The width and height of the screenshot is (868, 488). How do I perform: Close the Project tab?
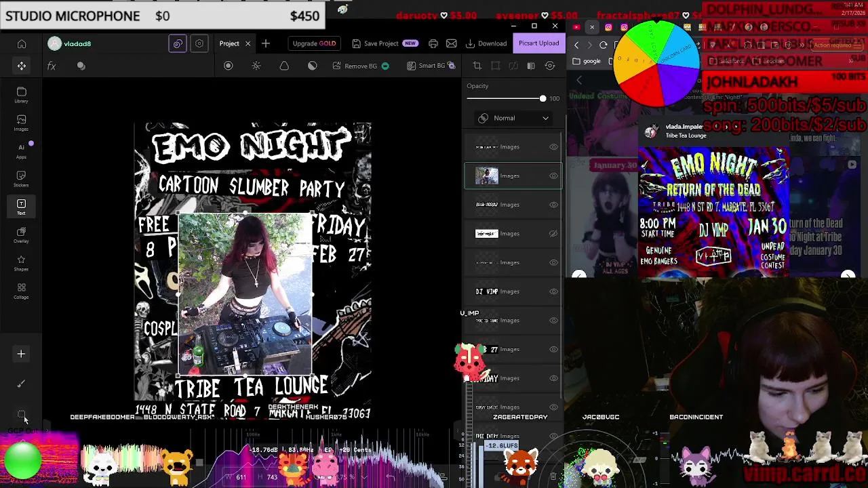click(x=248, y=43)
